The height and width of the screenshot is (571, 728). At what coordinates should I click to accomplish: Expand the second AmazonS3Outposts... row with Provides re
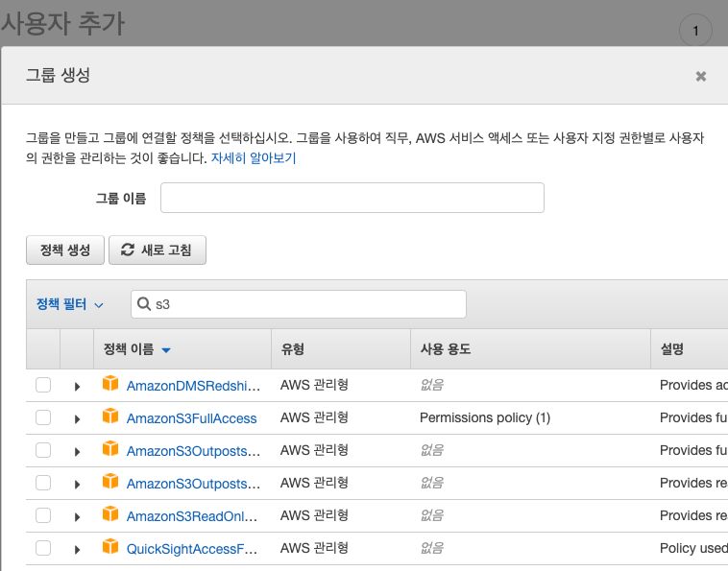tap(77, 485)
